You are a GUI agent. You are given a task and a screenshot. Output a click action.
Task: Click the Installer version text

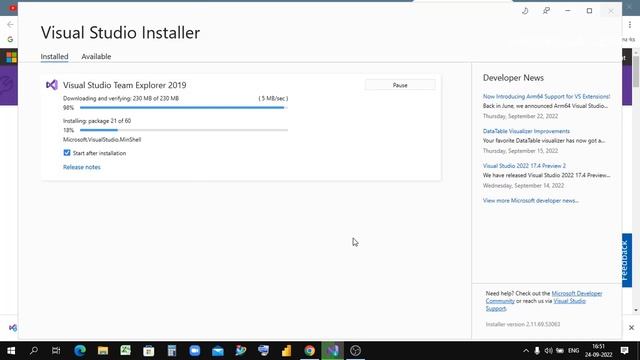click(523, 324)
